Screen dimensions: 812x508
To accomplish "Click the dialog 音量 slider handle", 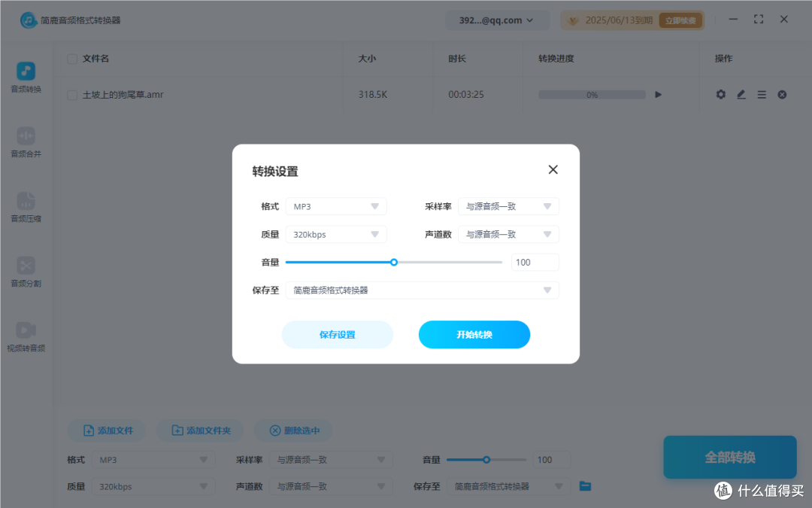I will pyautogui.click(x=394, y=263).
